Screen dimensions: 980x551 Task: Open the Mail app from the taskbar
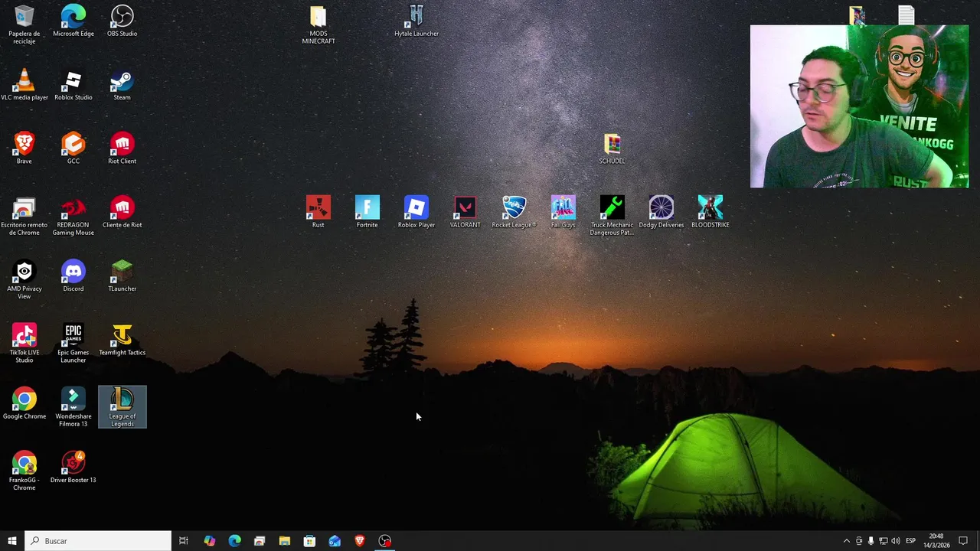[335, 541]
